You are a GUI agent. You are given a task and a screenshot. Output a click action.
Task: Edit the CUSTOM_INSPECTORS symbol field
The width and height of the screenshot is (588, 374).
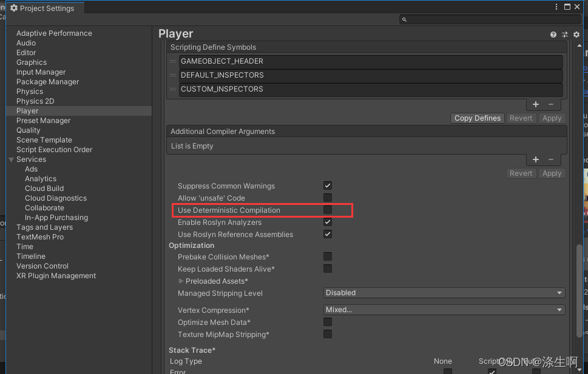(x=371, y=89)
